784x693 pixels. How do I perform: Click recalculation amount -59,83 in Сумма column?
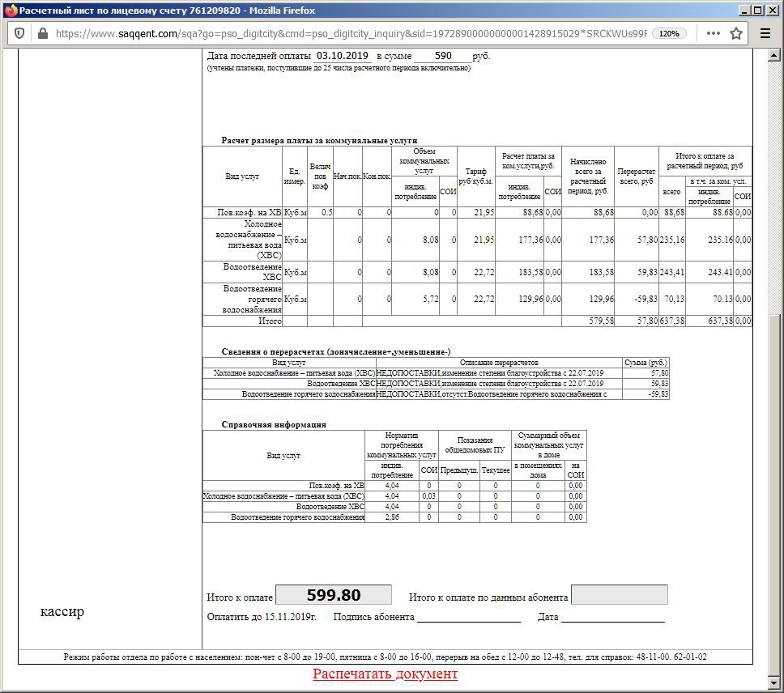click(x=658, y=394)
